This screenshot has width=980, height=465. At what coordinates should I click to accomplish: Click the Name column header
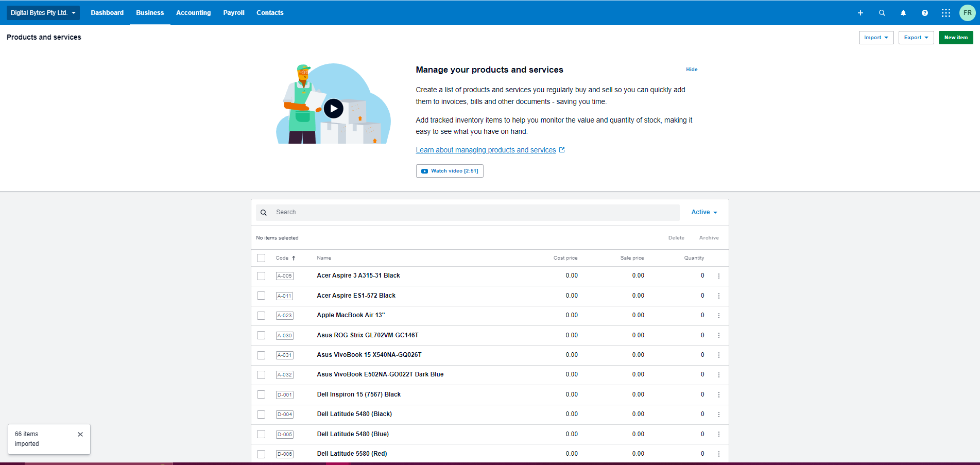tap(324, 258)
